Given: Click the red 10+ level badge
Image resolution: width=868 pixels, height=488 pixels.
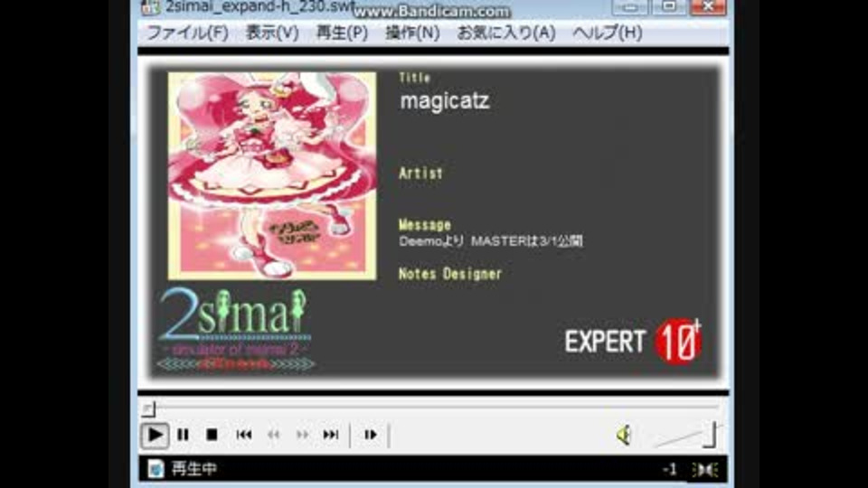Looking at the screenshot, I should (x=678, y=342).
